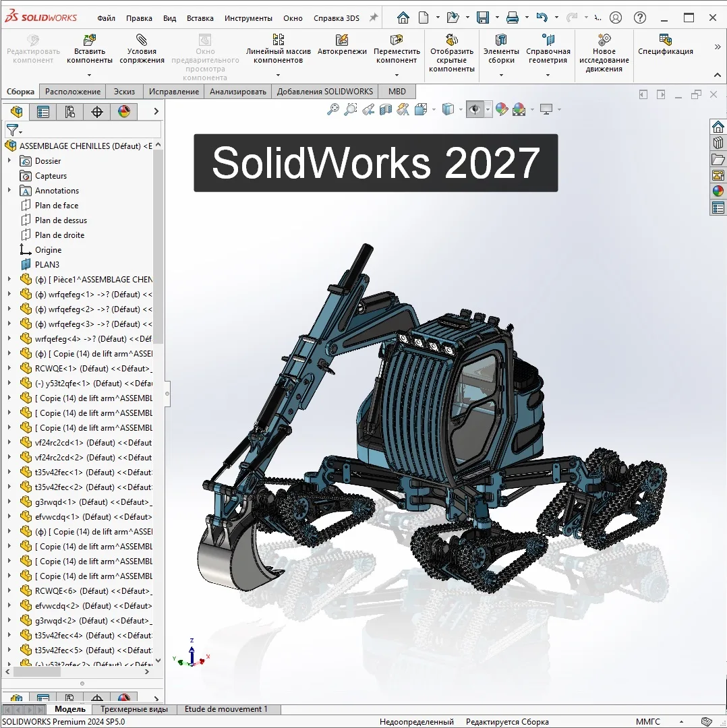Screen dimensions: 727x728
Task: Click Section View icon in view toolbar
Action: tap(386, 110)
